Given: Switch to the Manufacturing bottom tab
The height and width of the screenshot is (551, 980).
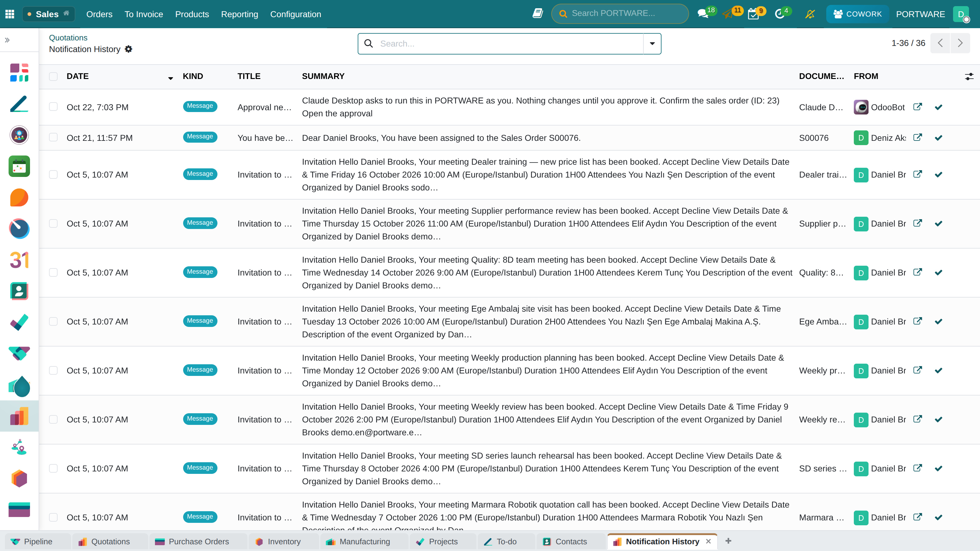Looking at the screenshot, I should 364,542.
